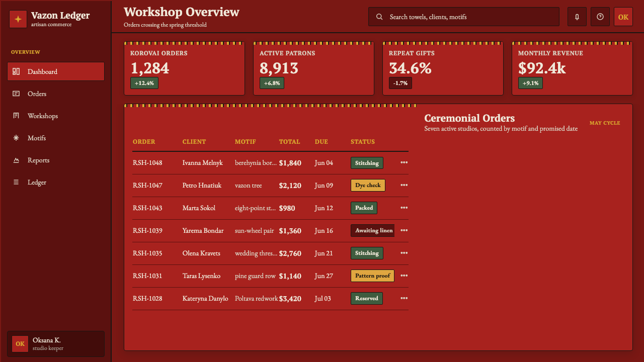Image resolution: width=644 pixels, height=362 pixels.
Task: Click the Pattern proof status badge
Action: click(372, 276)
